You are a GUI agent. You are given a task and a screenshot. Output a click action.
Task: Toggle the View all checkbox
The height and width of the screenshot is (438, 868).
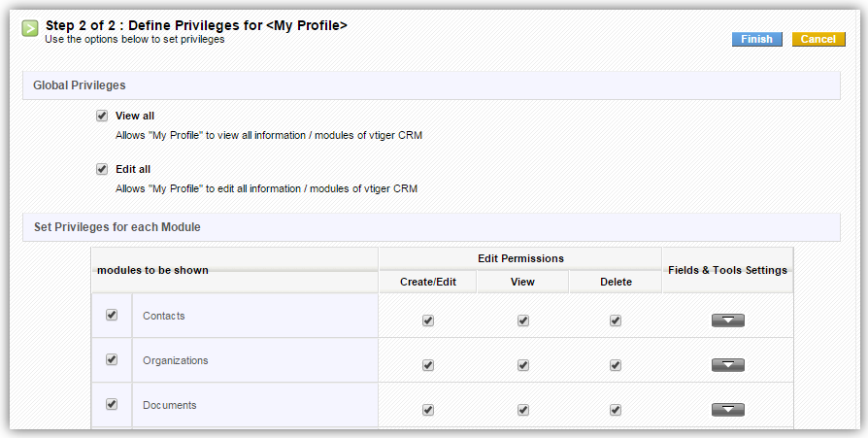(102, 116)
